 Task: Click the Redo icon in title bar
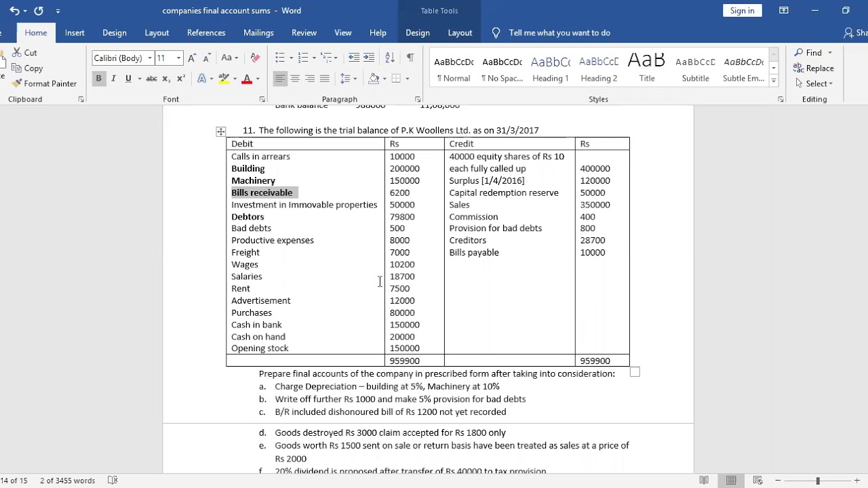pos(39,11)
